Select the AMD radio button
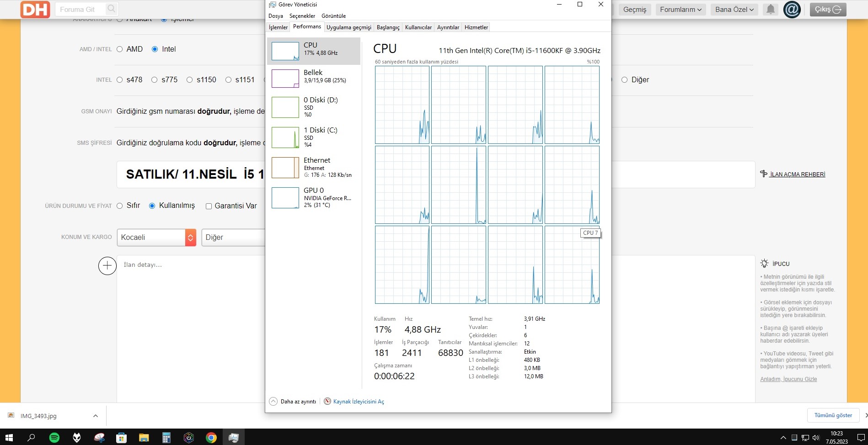The height and width of the screenshot is (445, 868). 119,49
